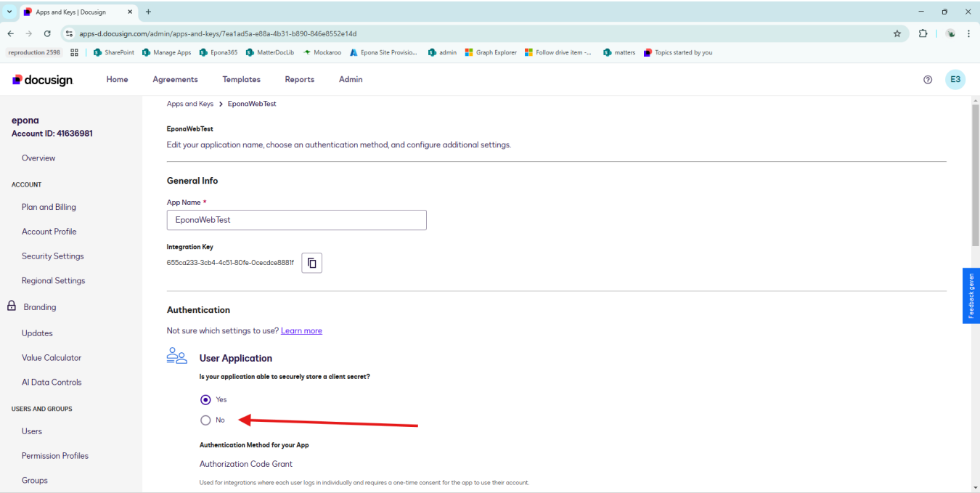Click the App Name input field

(x=297, y=219)
